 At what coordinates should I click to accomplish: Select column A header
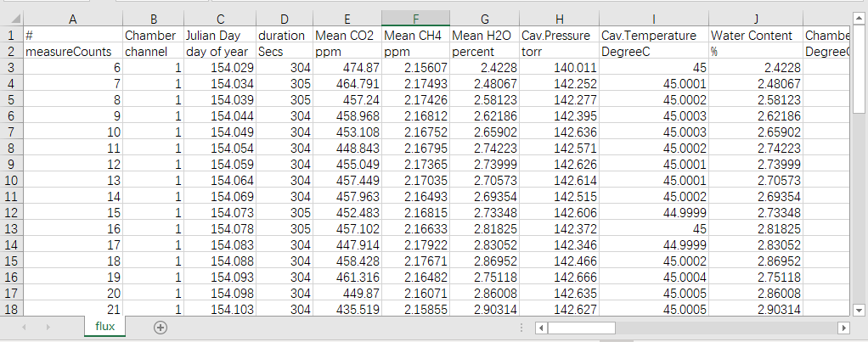72,18
